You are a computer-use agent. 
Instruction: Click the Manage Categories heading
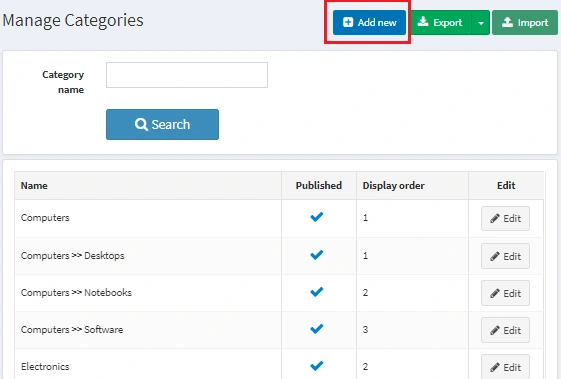(73, 20)
